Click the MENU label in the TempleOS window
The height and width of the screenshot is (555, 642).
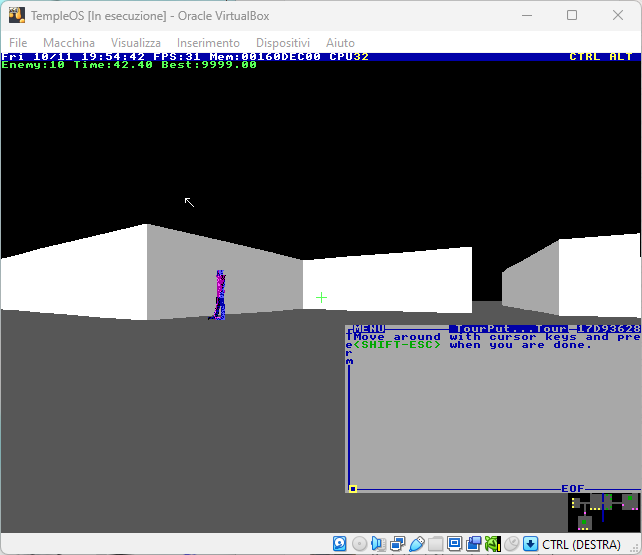(x=369, y=328)
